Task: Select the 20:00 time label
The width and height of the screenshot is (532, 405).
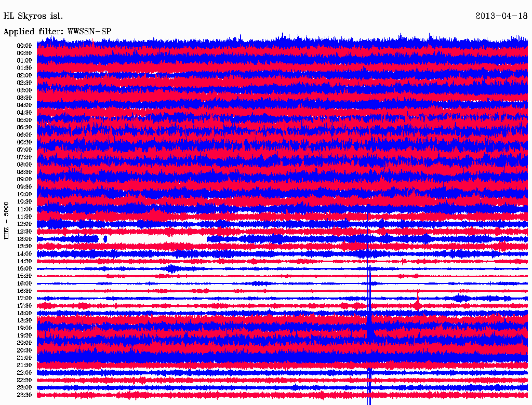Action: pos(24,343)
